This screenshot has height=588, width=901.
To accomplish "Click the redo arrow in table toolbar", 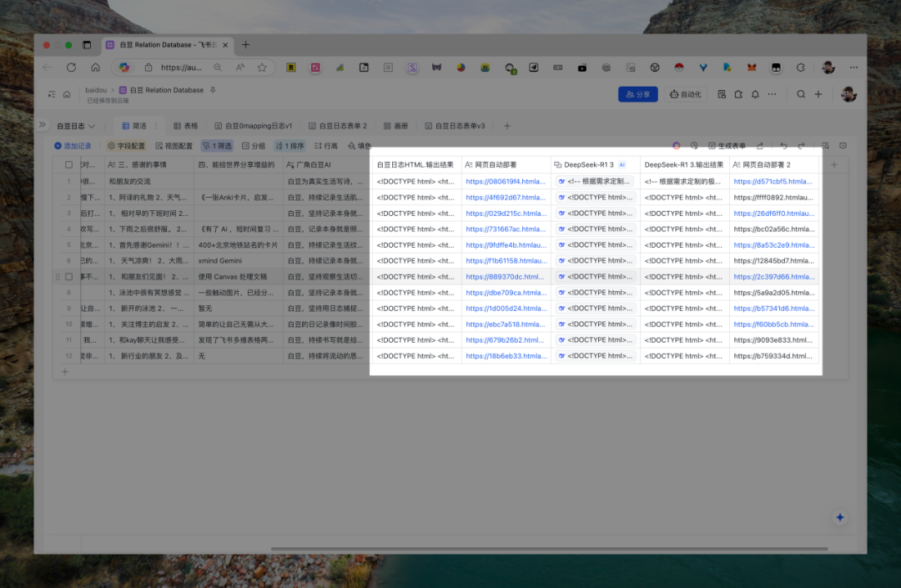I will click(x=801, y=146).
